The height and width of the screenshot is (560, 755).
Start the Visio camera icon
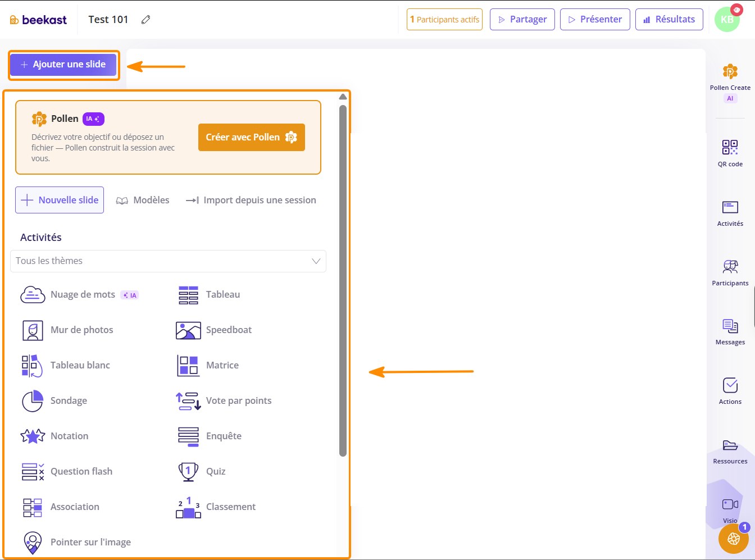coord(730,504)
